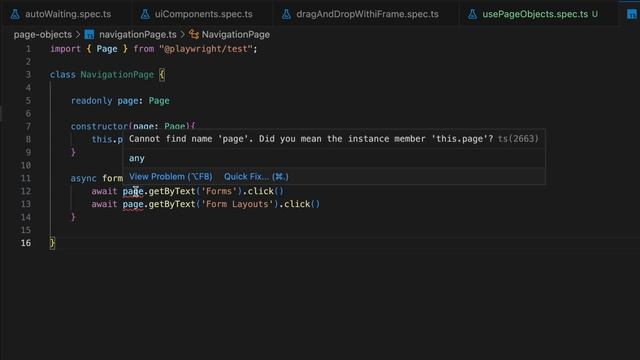
Task: Click TypeScript file icon in breadcrumb
Action: point(89,35)
